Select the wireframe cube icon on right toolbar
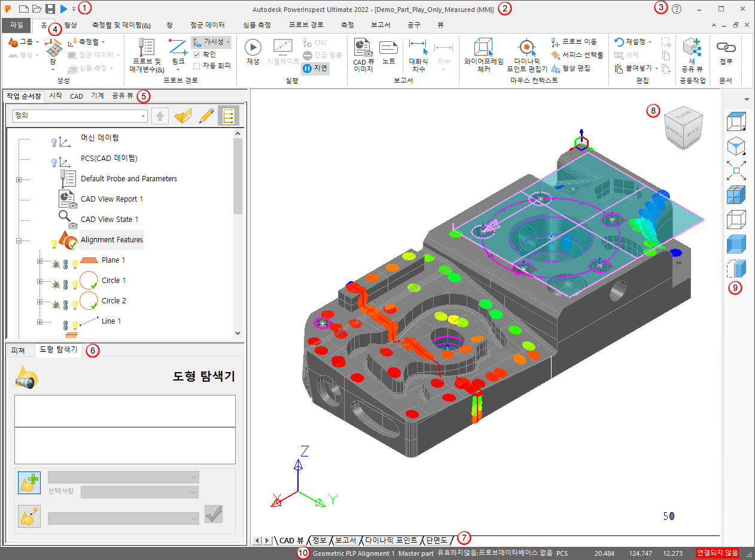This screenshot has width=755, height=560. tap(736, 220)
